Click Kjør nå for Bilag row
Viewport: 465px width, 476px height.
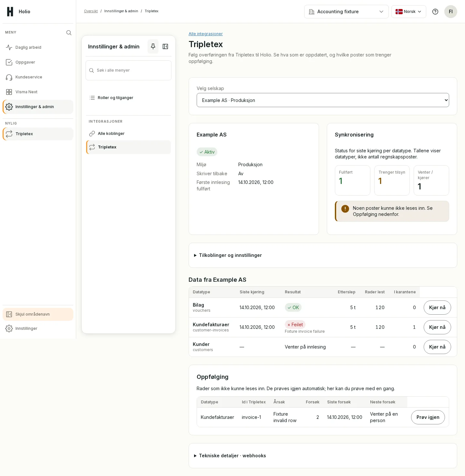(437, 308)
